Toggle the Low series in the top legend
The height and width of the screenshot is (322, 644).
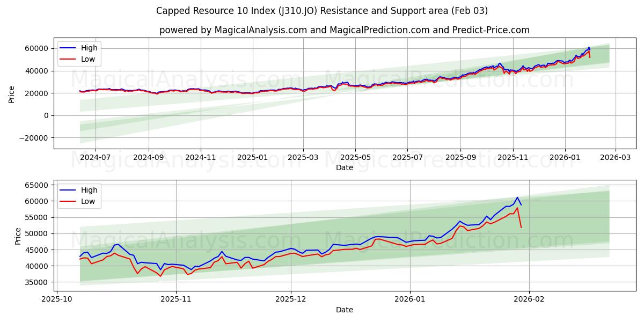[89, 58]
